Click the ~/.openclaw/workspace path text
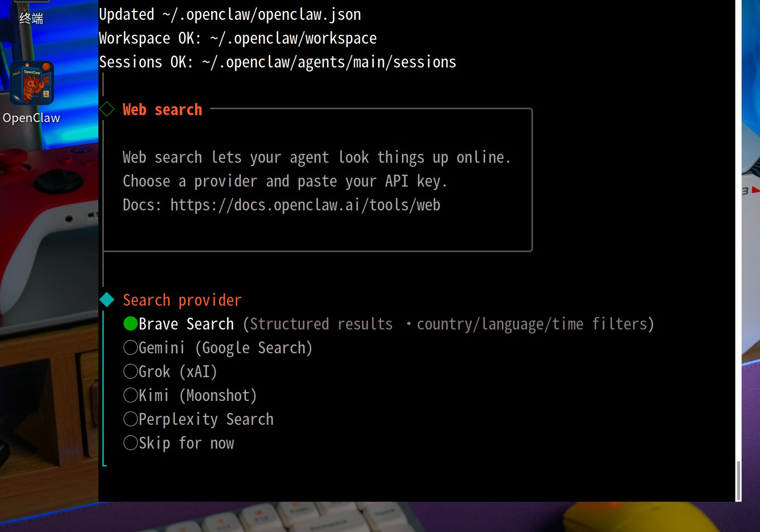Image resolution: width=760 pixels, height=532 pixels. [293, 38]
